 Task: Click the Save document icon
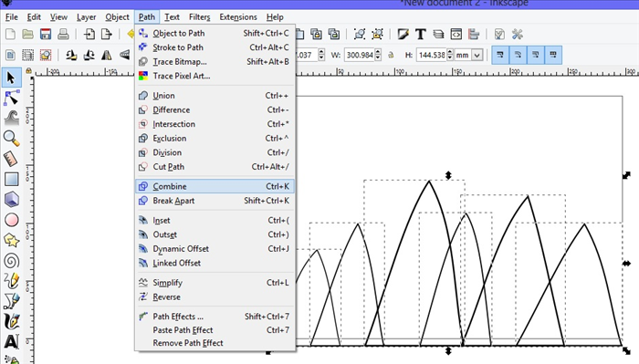[46, 34]
